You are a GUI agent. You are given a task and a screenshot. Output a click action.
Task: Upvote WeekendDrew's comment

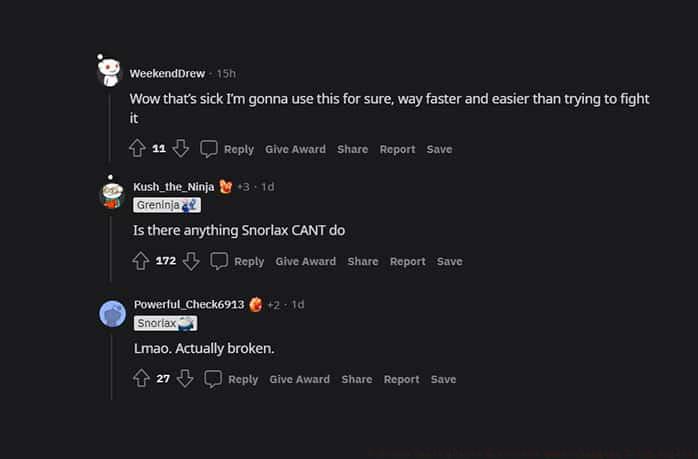[138, 149]
